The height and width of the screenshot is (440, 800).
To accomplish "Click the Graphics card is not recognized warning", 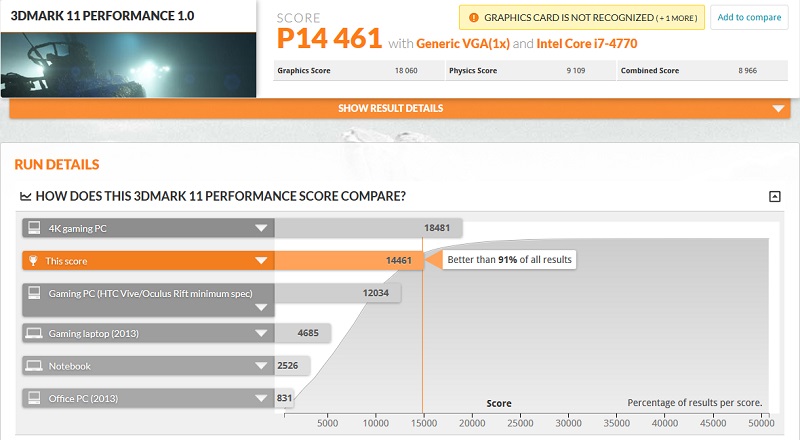I will (582, 18).
